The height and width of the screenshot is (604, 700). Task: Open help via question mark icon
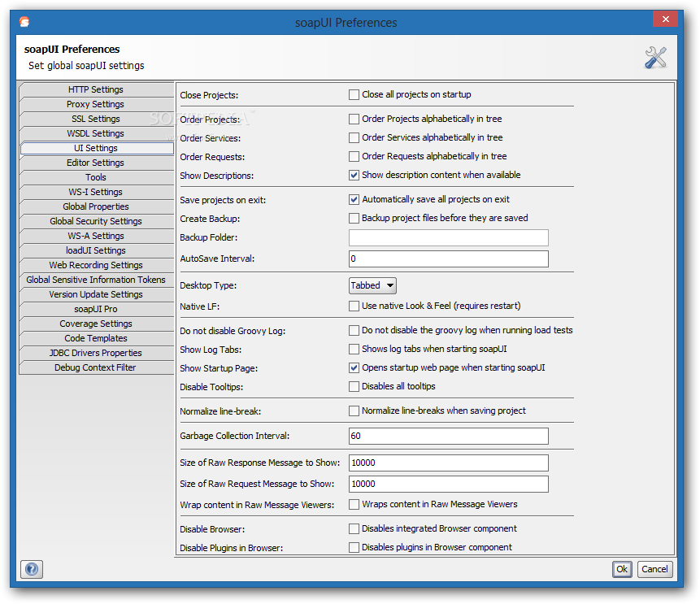32,569
